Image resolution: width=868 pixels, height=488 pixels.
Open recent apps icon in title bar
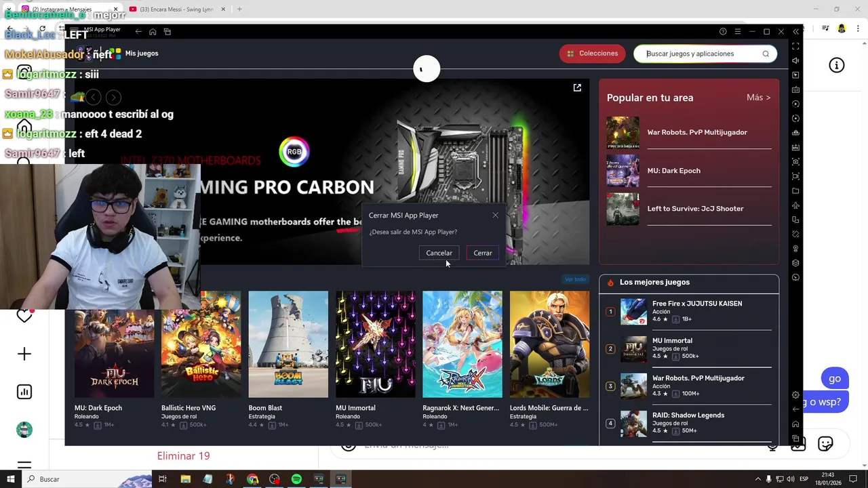click(x=167, y=32)
